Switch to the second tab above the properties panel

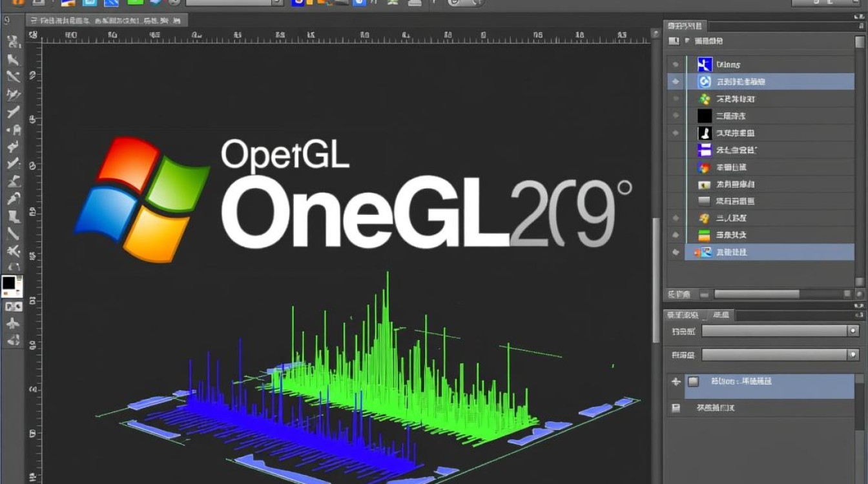[x=721, y=315]
